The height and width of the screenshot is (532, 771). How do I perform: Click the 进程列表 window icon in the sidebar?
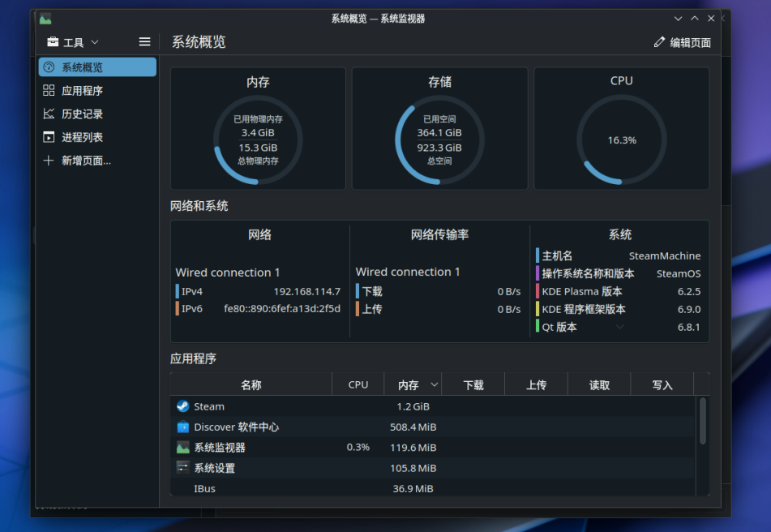click(49, 137)
